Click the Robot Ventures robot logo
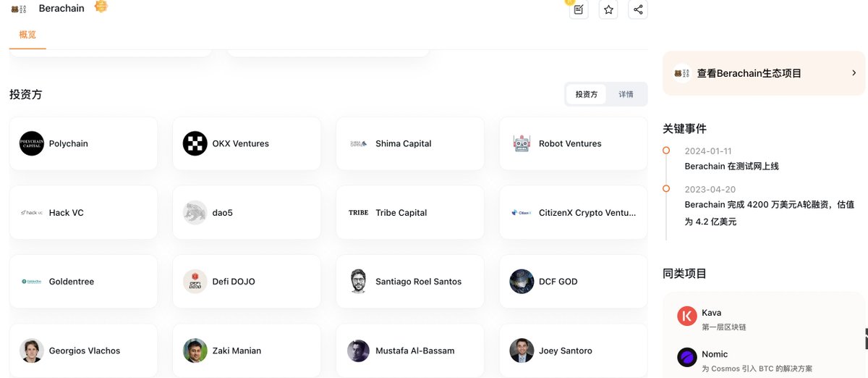 pyautogui.click(x=522, y=143)
